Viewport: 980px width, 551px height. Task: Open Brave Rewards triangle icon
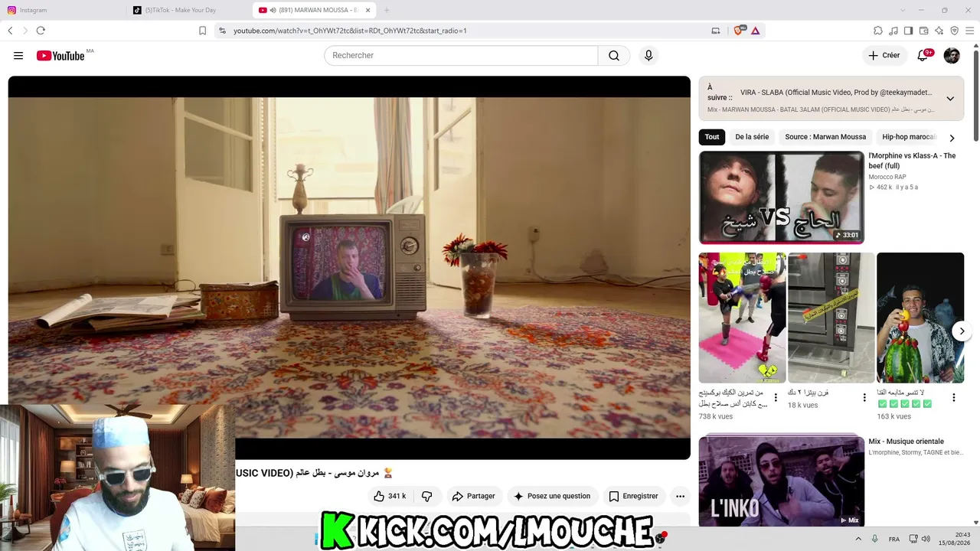[x=755, y=31]
